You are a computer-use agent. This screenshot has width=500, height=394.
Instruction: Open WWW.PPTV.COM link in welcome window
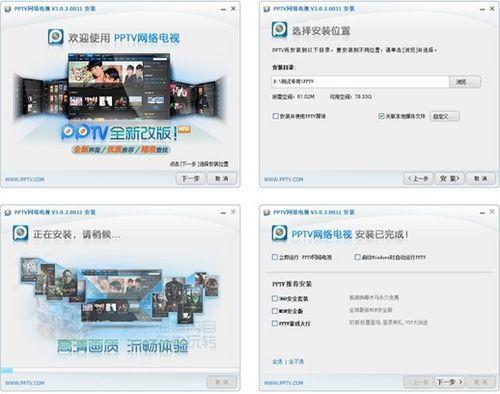[25, 179]
